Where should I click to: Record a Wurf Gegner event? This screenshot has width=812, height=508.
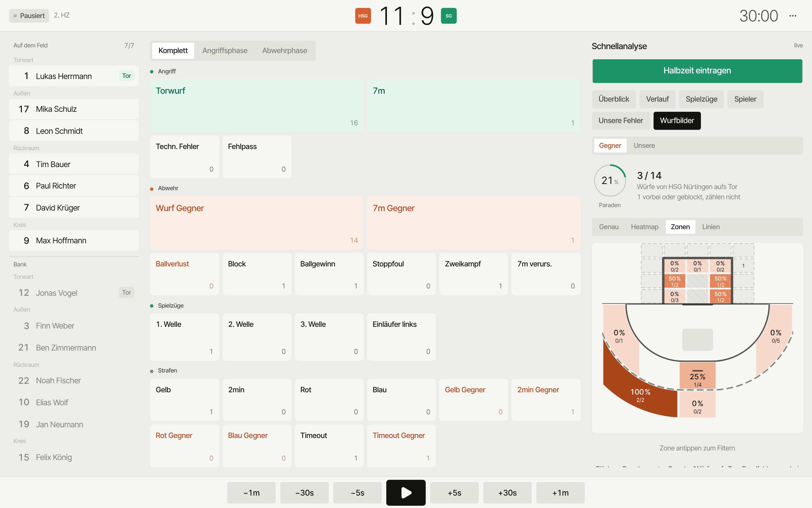coord(257,223)
